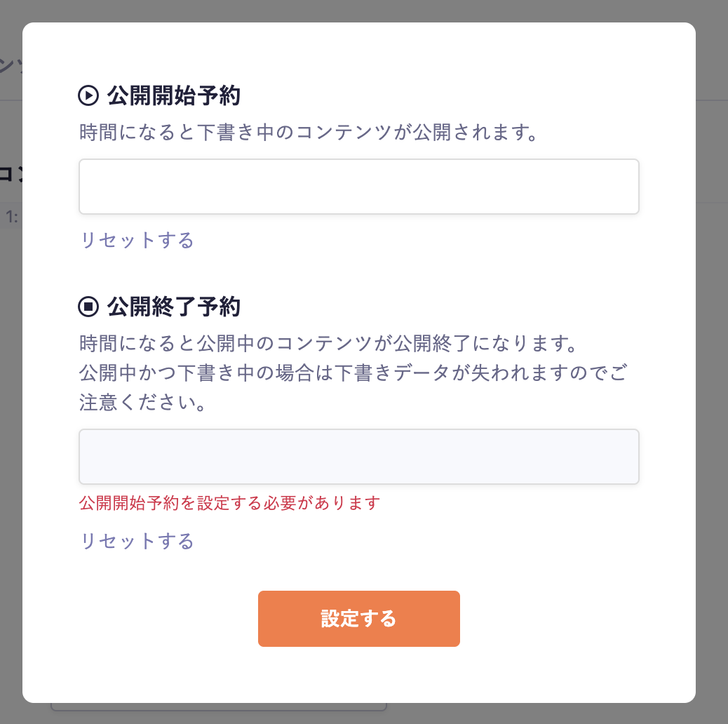Viewport: 728px width, 724px height.
Task: Click the description 下書き中のコンテンツが公開されます
Action: (x=309, y=133)
